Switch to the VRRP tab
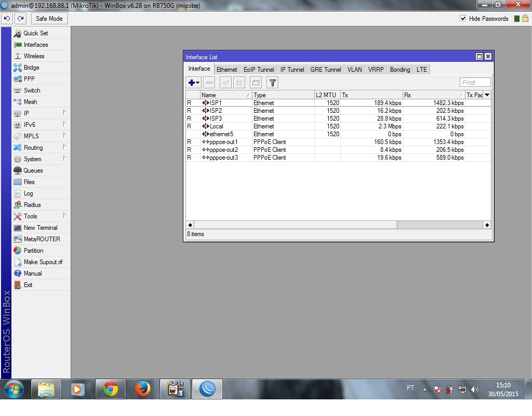 [376, 70]
